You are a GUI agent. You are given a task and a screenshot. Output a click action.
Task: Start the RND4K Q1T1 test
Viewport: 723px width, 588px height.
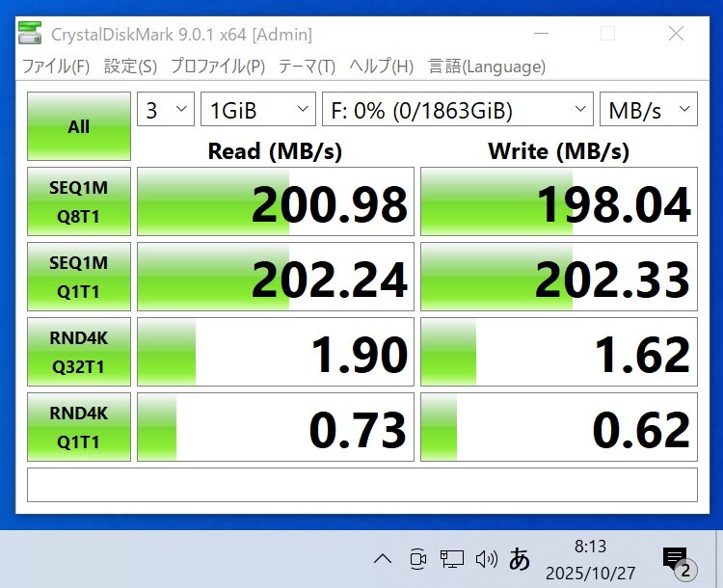click(79, 427)
